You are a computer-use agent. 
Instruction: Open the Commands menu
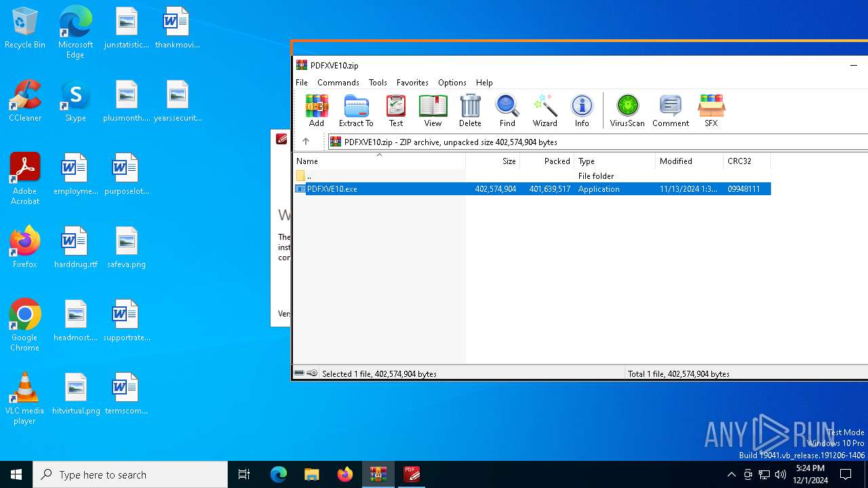(x=338, y=82)
